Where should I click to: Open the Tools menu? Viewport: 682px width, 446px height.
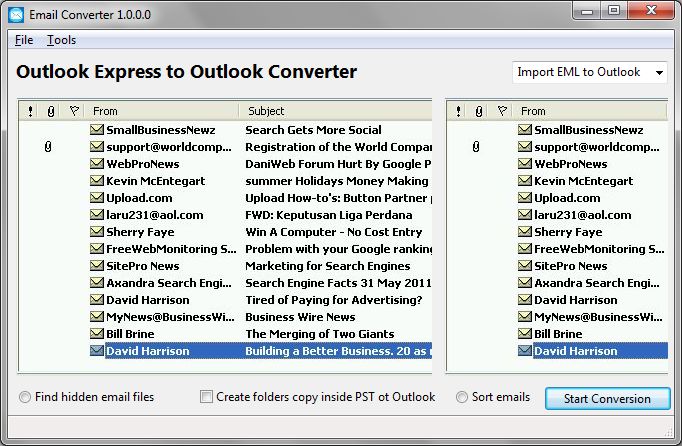click(x=61, y=40)
